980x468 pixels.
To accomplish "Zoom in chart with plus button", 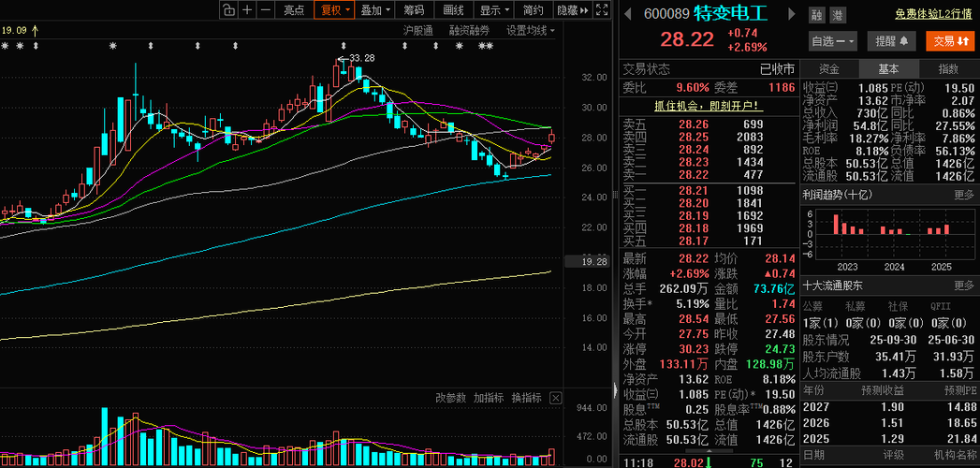I will click(x=247, y=9).
